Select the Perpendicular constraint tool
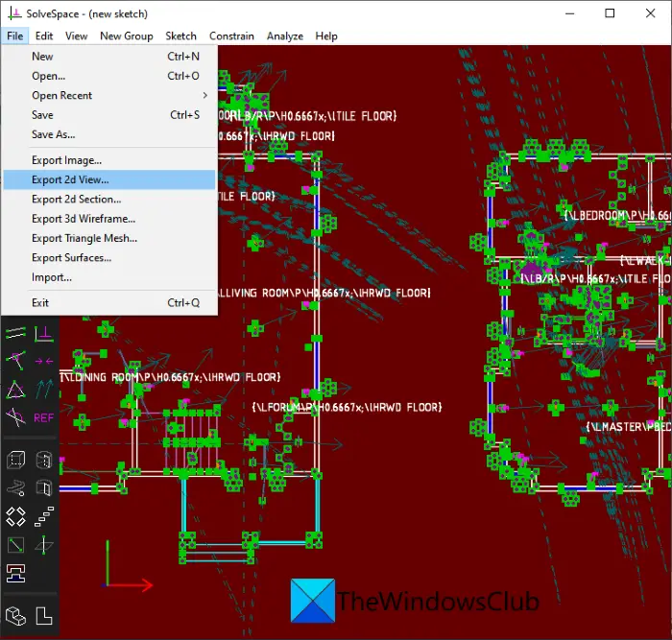This screenshot has height=640, width=672. (x=44, y=334)
